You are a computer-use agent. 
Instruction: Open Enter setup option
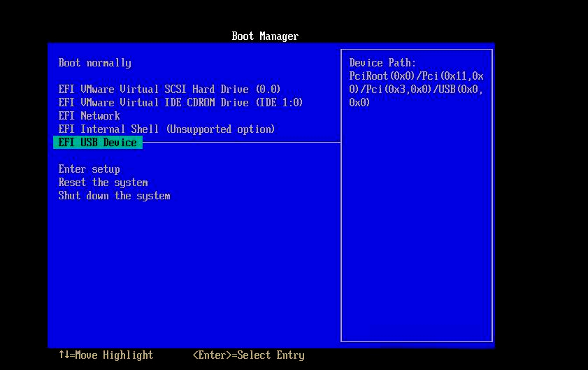[89, 169]
